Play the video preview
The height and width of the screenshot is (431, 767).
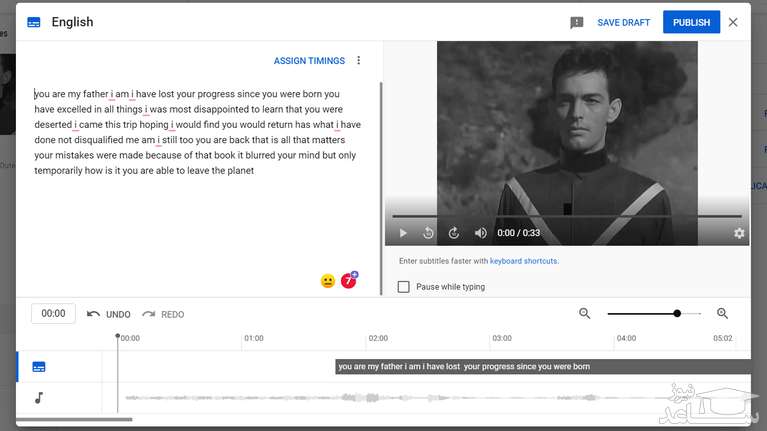[403, 233]
